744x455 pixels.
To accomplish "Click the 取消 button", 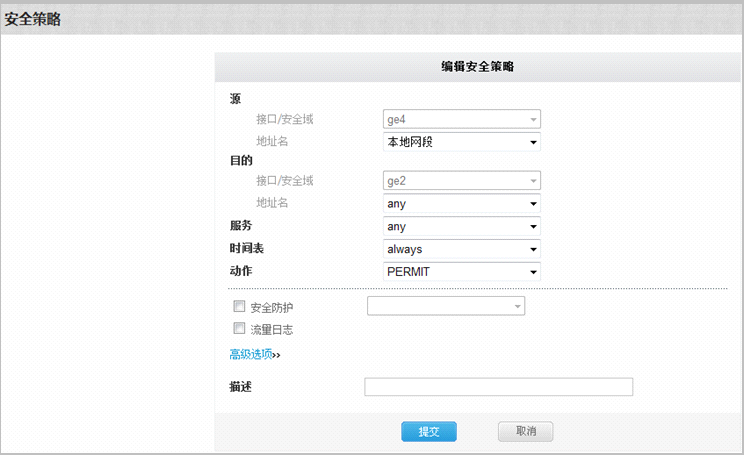I will [525, 432].
